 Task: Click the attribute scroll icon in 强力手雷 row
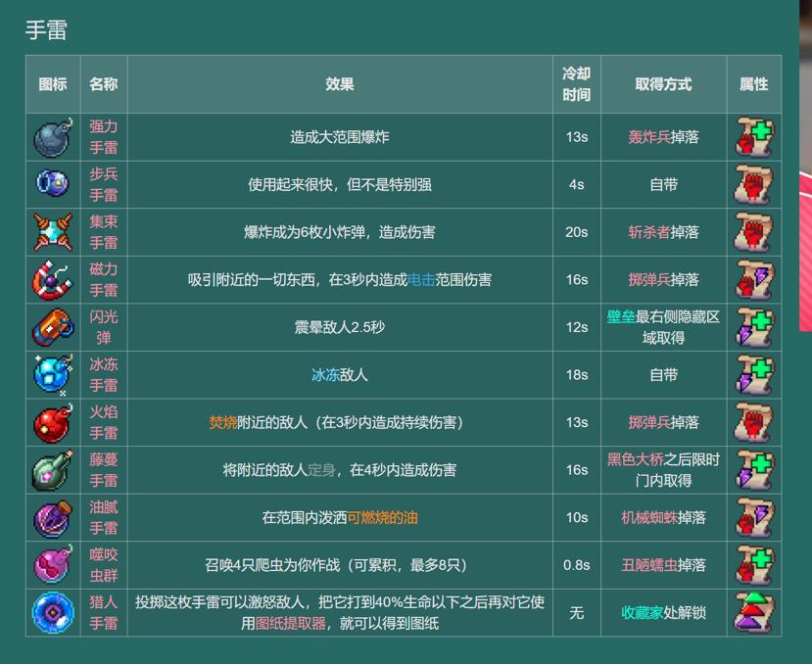coord(754,137)
